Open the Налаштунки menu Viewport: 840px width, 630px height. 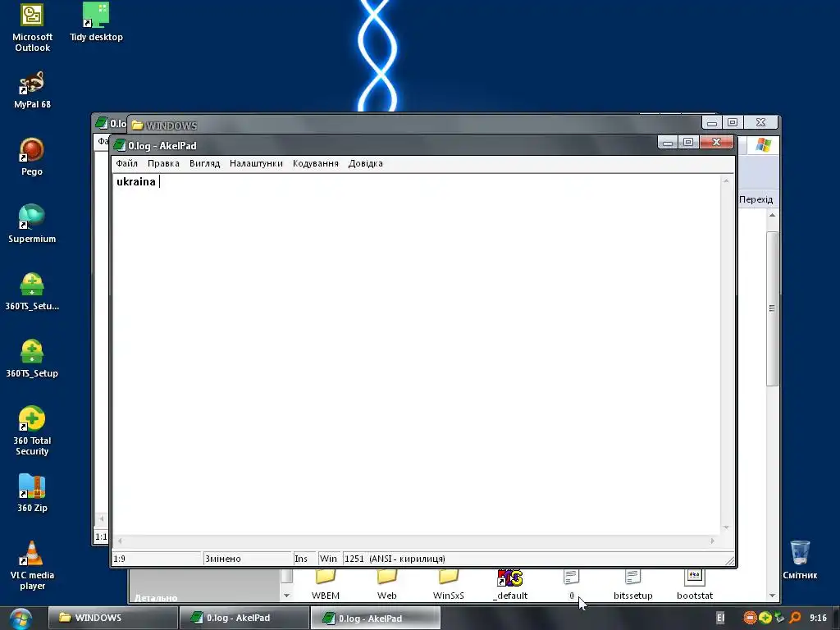pyautogui.click(x=256, y=163)
